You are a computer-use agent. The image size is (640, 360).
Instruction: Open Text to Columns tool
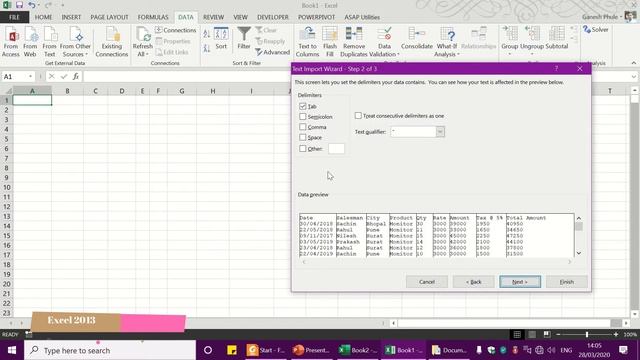[x=307, y=42]
